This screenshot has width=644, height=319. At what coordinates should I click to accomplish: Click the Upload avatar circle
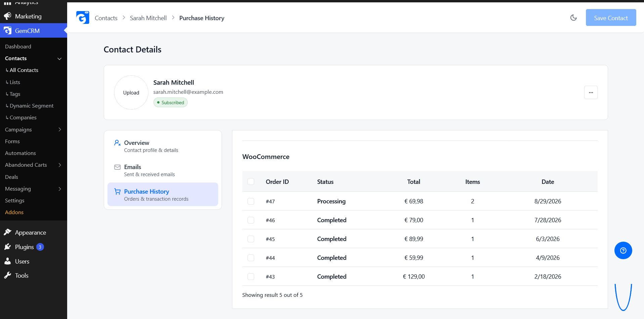(131, 92)
